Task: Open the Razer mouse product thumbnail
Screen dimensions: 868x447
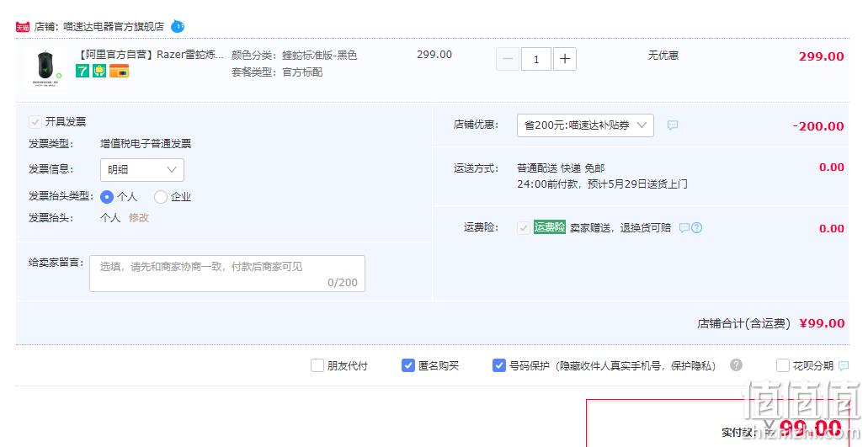Action: tap(46, 68)
